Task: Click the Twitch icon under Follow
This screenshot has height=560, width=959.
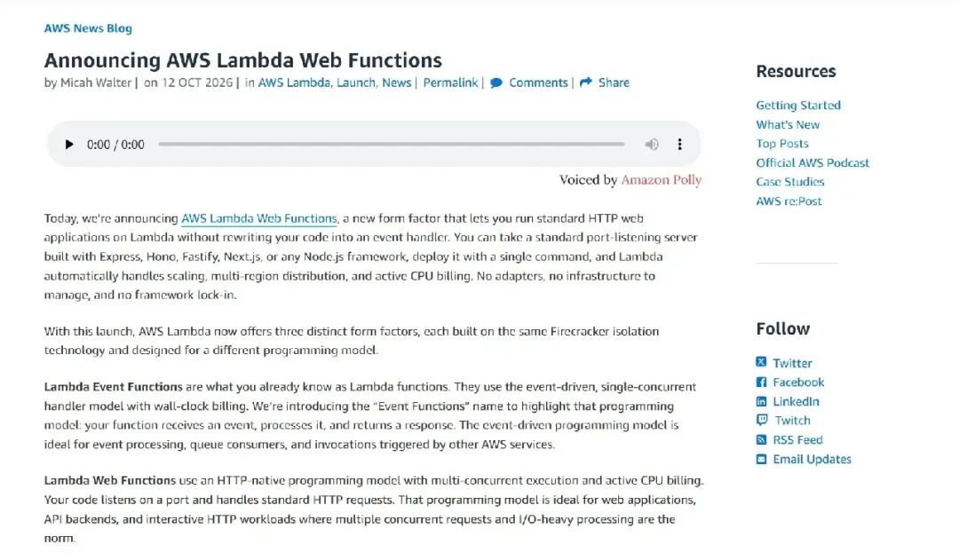Action: coord(762,420)
